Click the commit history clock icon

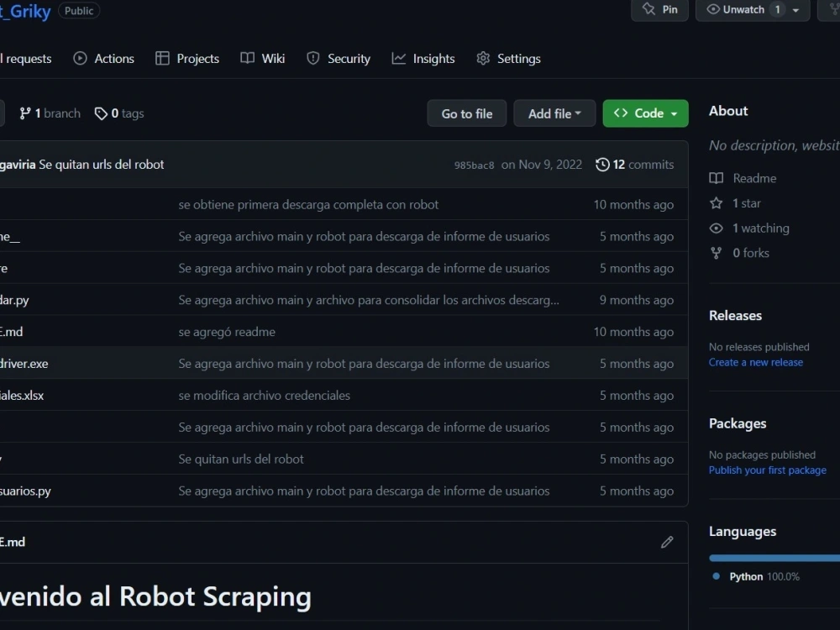[x=602, y=165]
